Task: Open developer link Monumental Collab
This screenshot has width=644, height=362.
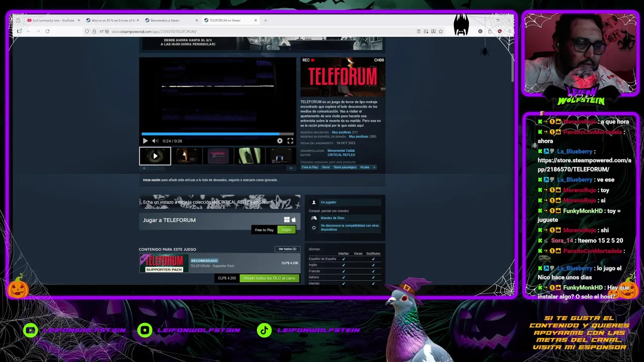Action: click(341, 150)
